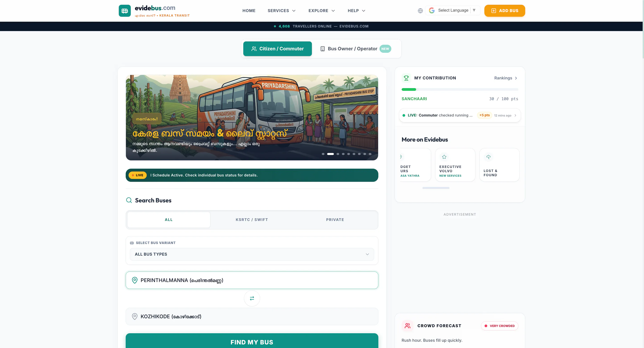Click the umbrella icon on Lost & Found card
The image size is (644, 348).
488,157
